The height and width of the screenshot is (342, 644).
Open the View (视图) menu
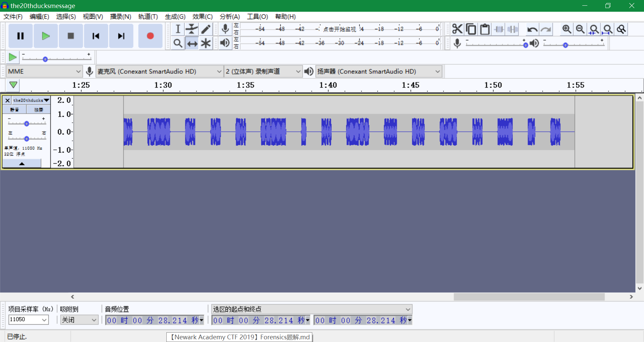tap(93, 17)
